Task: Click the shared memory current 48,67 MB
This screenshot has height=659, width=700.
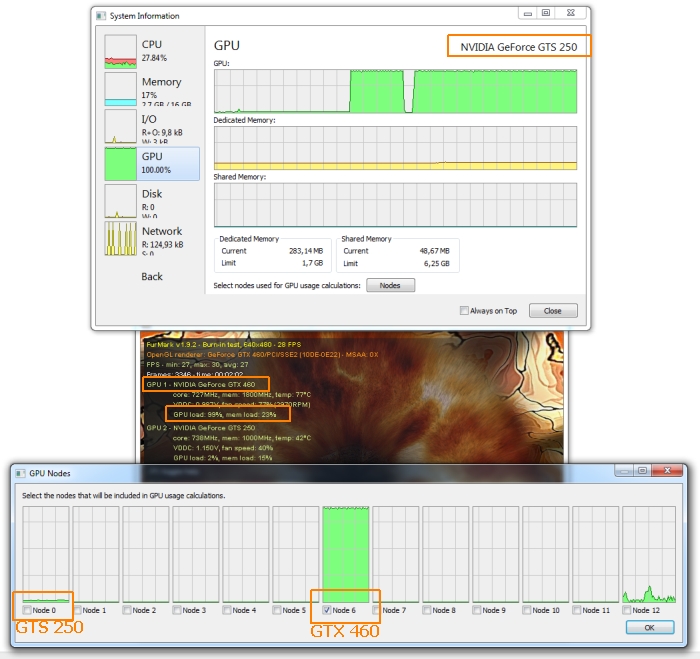Action: [x=434, y=251]
